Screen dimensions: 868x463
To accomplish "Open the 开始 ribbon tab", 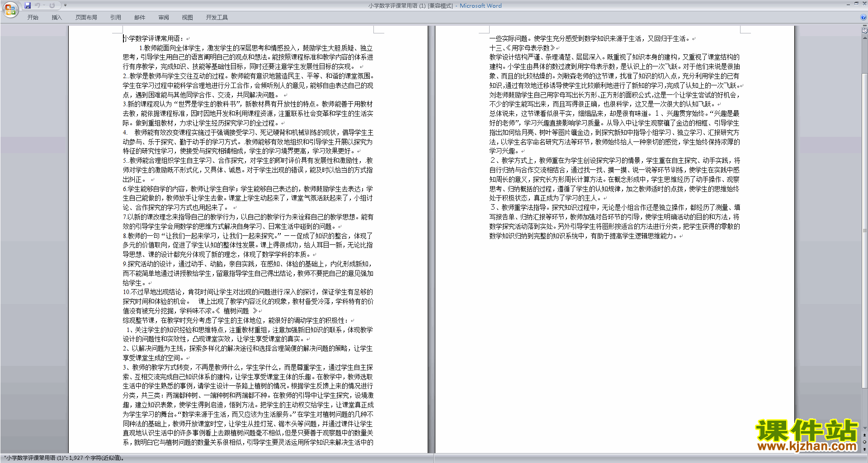I will [x=33, y=17].
